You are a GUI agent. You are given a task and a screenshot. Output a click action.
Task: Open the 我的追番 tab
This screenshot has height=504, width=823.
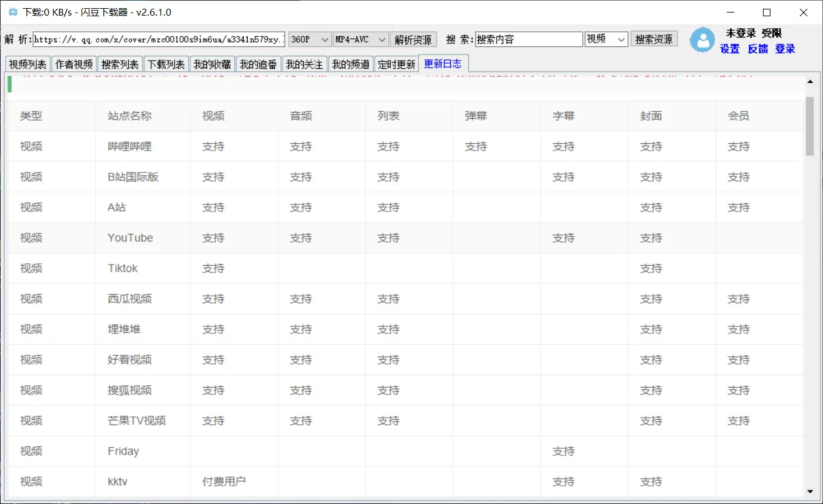point(258,64)
